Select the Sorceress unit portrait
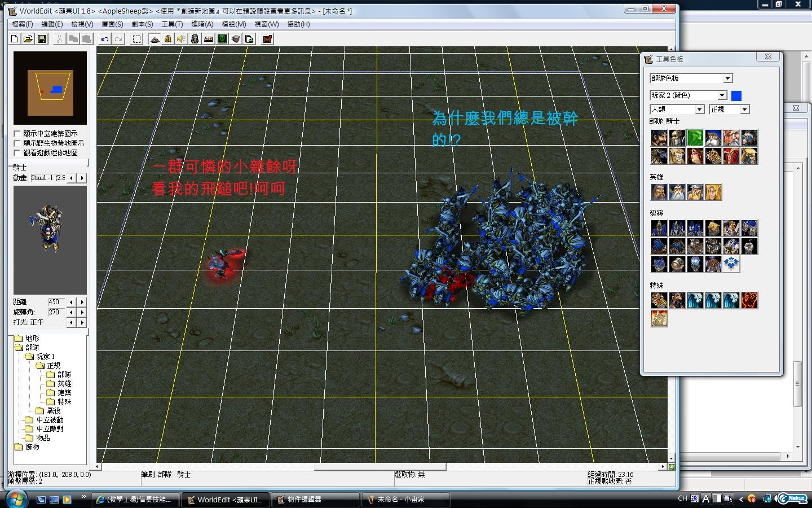 point(695,156)
